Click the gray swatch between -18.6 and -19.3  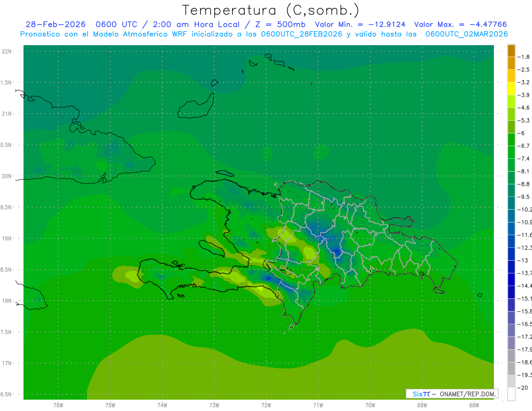[x=511, y=369]
